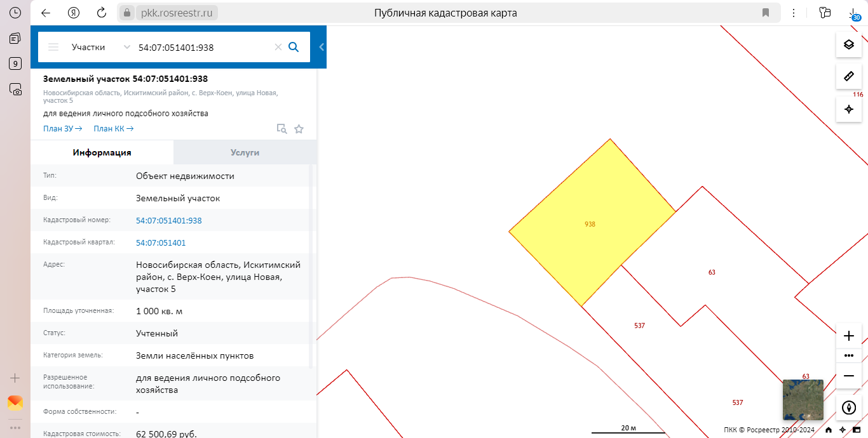Click the cadastral number search input field
This screenshot has height=438, width=868.
[203, 47]
